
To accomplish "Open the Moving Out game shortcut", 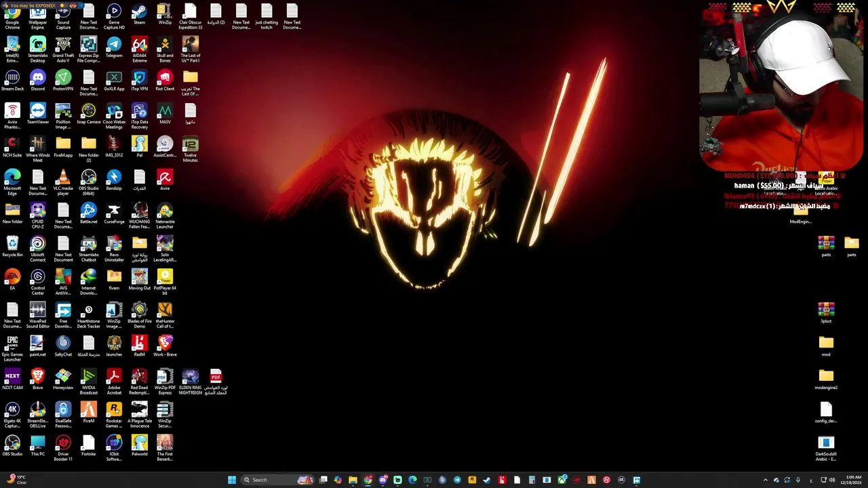I will [140, 281].
